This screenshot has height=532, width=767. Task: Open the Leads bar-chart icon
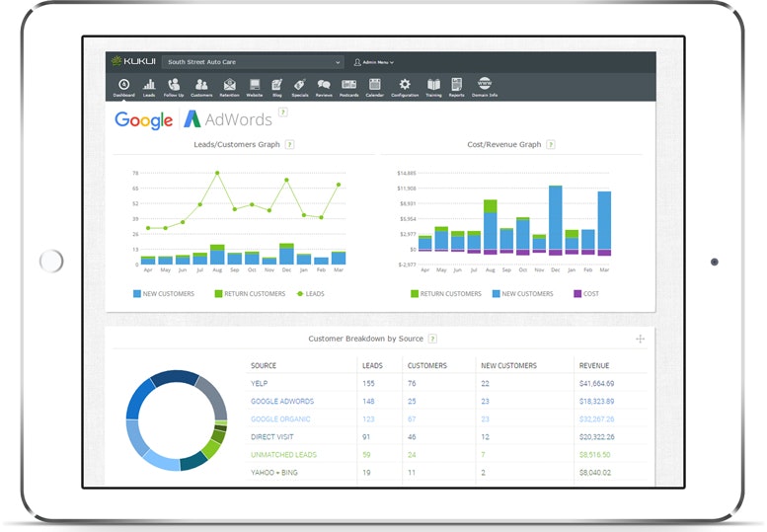tap(149, 86)
